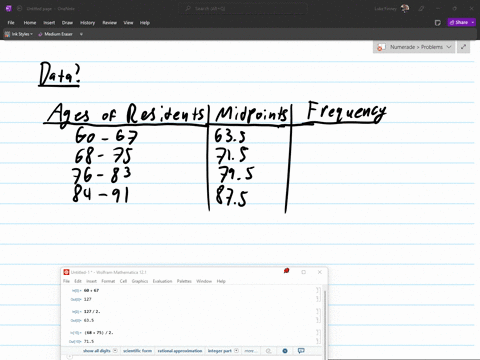Open Numerade > Problems notebook navigation

pos(414,47)
